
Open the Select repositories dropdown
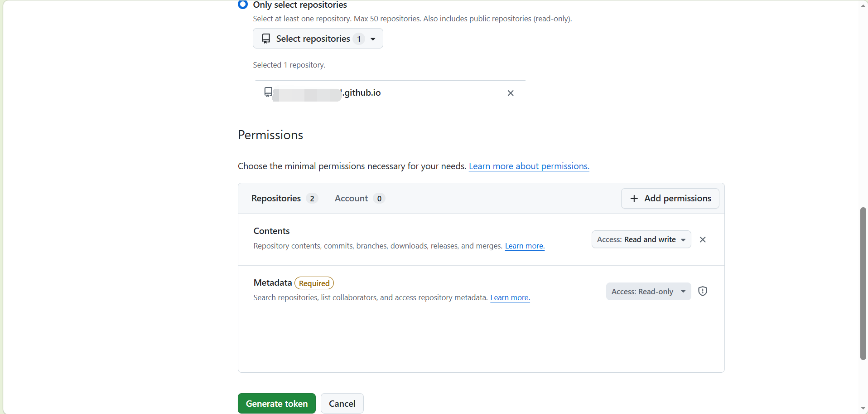click(x=318, y=39)
